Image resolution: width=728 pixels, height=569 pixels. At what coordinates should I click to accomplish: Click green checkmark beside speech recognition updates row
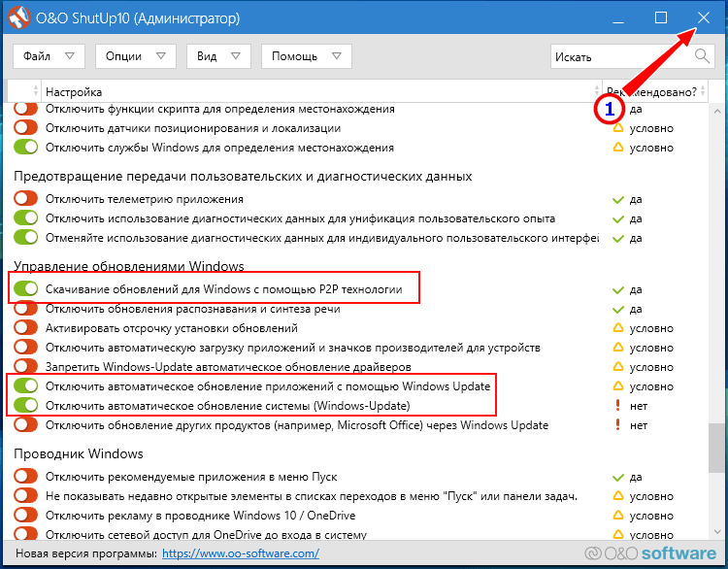618,310
